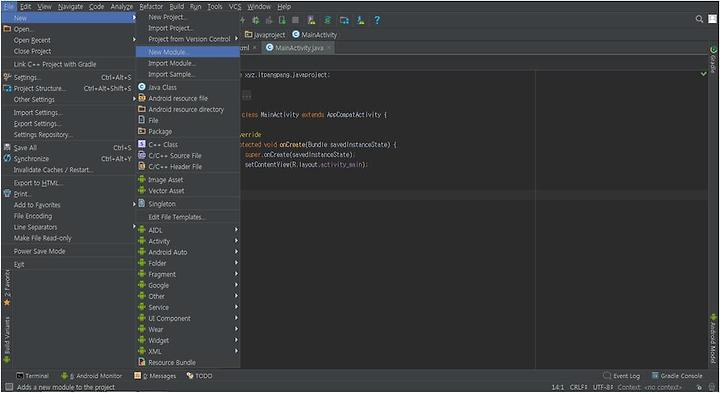Expand Project from Version Control submenu
720x393 pixels.
[x=188, y=39]
